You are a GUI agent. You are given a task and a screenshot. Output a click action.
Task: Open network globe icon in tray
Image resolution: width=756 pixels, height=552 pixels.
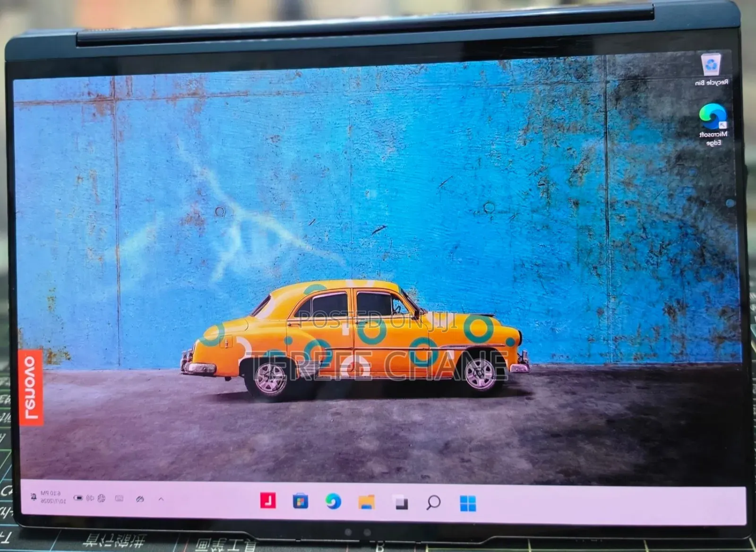(x=101, y=498)
